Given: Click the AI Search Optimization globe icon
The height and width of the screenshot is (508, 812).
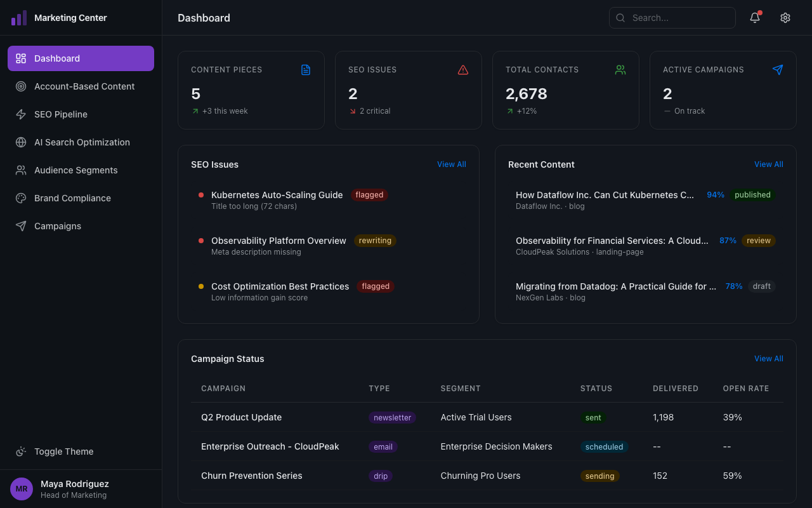Looking at the screenshot, I should click(x=21, y=142).
